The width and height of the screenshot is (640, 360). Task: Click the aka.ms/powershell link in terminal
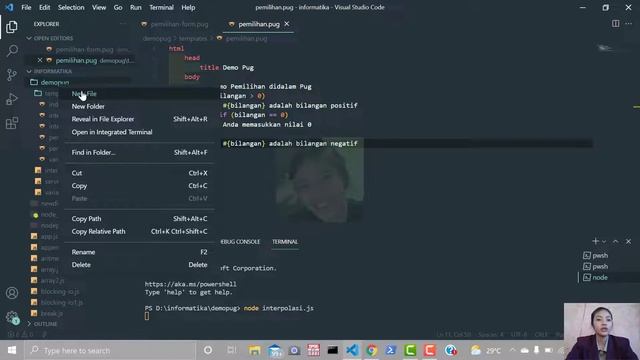click(190, 284)
